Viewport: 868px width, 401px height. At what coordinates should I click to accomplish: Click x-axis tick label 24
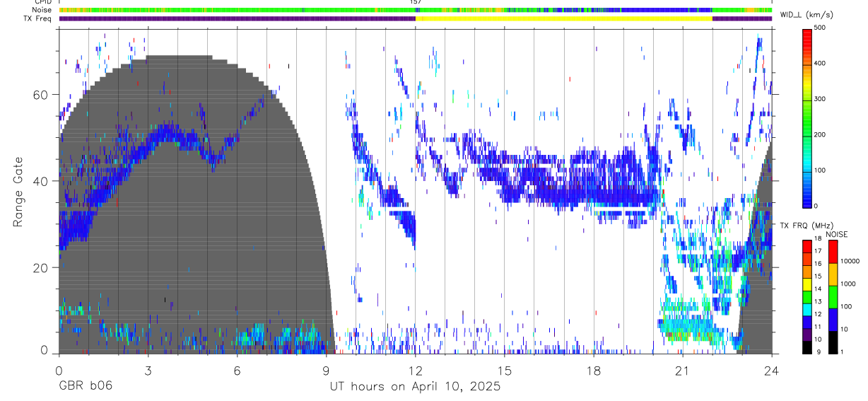point(772,371)
